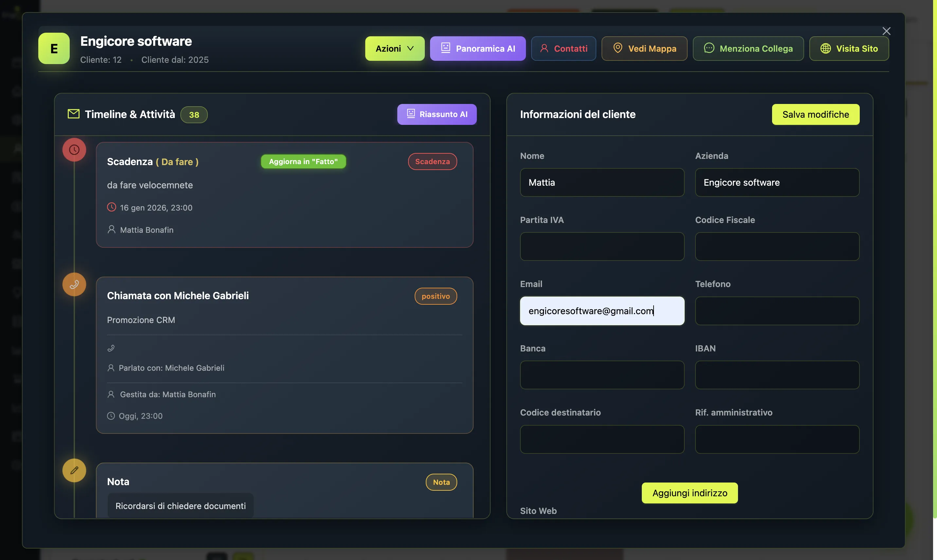This screenshot has height=560, width=937.
Task: Open the Contatti section
Action: (x=564, y=48)
